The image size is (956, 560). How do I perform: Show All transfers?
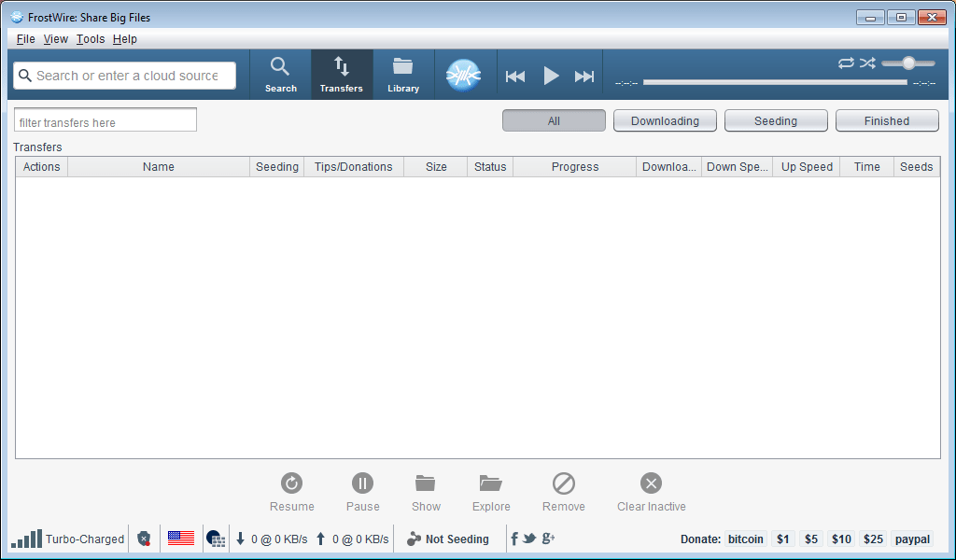[554, 120]
